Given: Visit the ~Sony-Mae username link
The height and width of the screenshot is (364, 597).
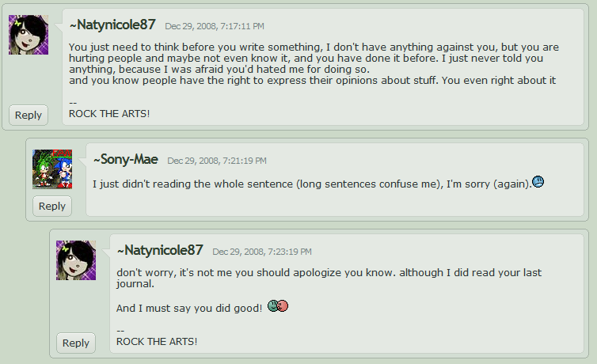Looking at the screenshot, I should pos(125,159).
